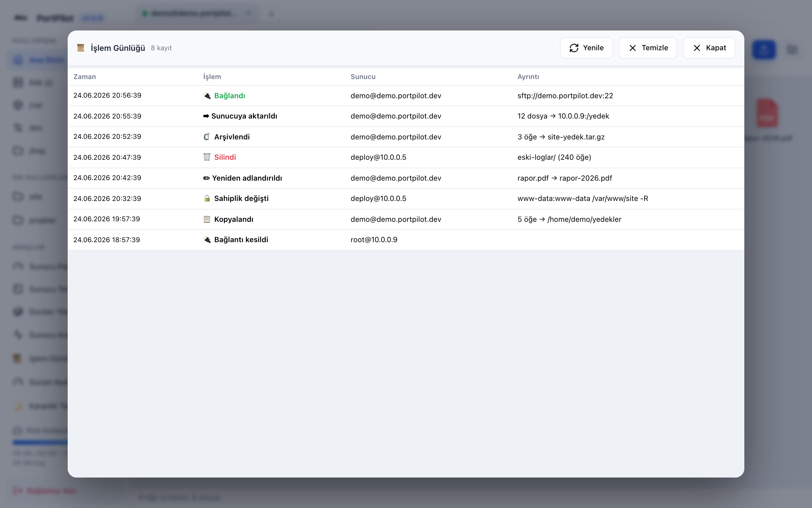Click the detail '3 öğe → site-yedek.tar.gz'

561,137
